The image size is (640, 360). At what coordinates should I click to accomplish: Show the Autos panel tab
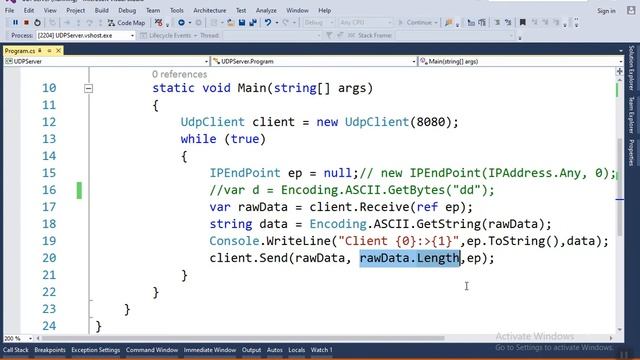tap(275, 350)
